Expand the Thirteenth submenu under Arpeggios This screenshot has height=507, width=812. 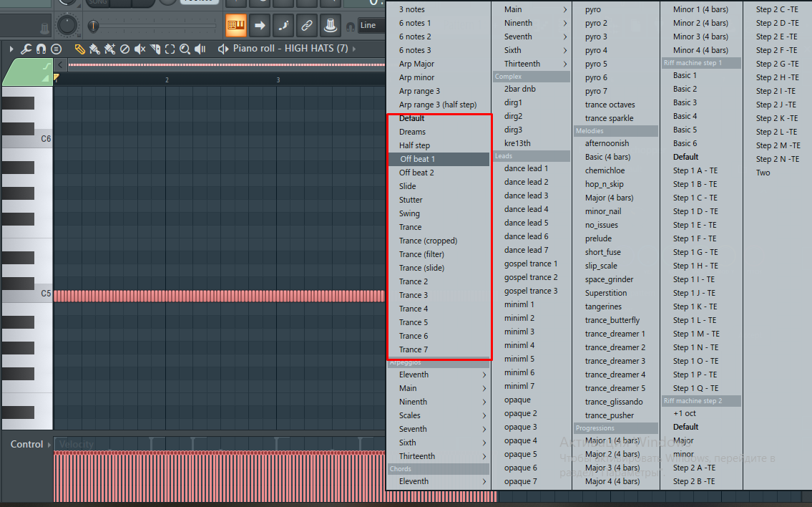pos(439,456)
